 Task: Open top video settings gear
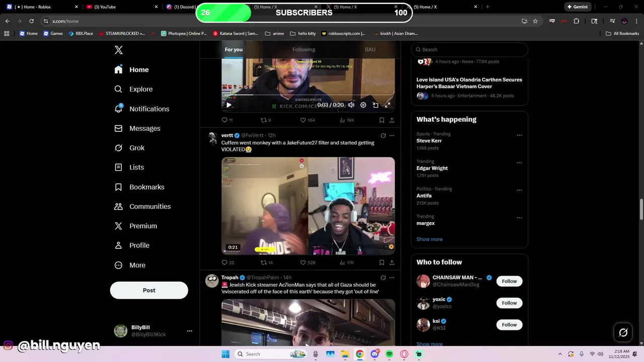coord(363,105)
